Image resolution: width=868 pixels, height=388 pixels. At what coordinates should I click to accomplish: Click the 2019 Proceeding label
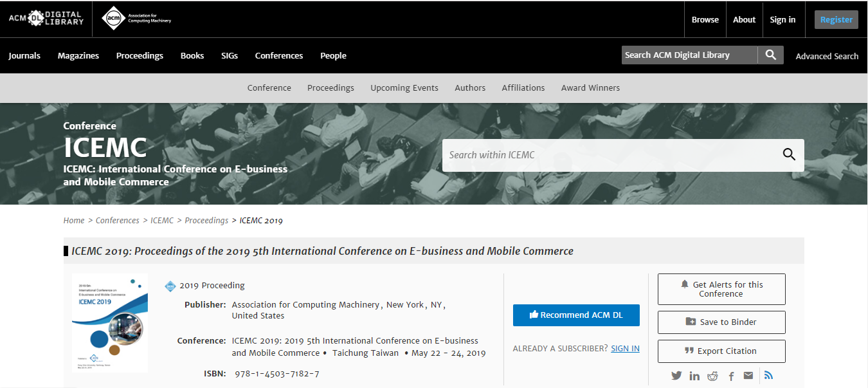click(x=212, y=285)
